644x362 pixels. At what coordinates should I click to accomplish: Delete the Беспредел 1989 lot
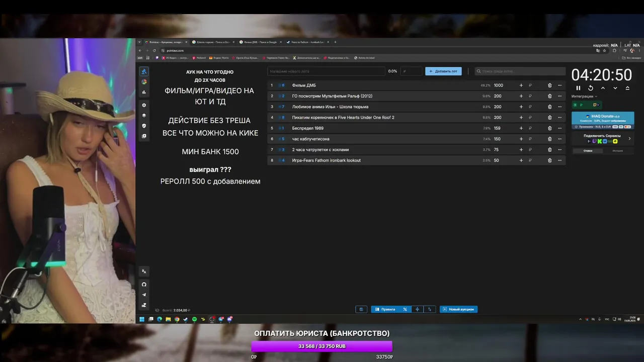(x=549, y=128)
